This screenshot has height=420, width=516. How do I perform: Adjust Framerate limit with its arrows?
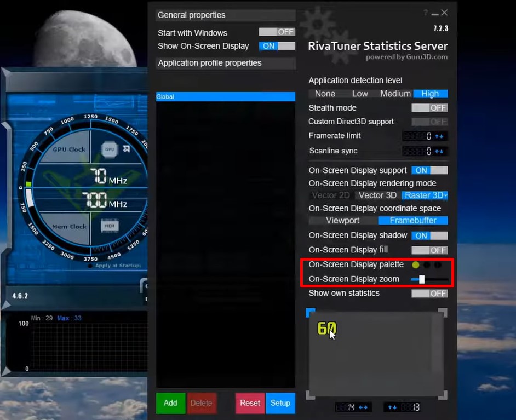click(x=439, y=136)
